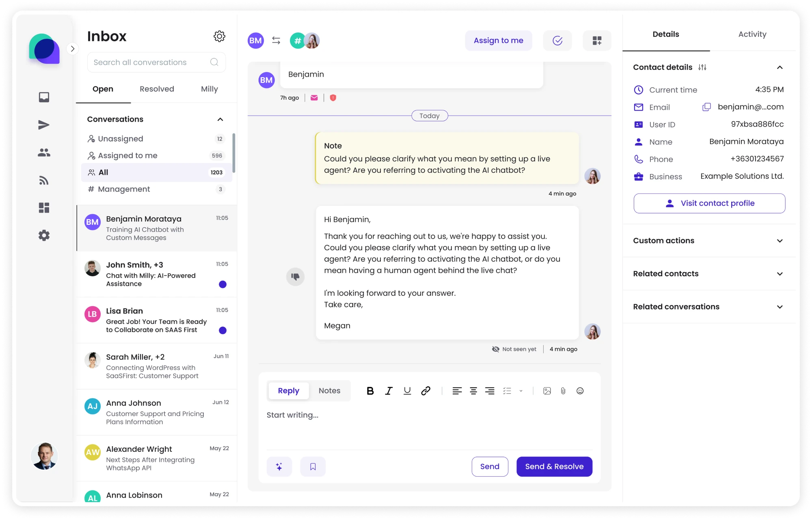This screenshot has height=520, width=812.
Task: Toggle the Milly conversations filter
Action: coord(209,89)
